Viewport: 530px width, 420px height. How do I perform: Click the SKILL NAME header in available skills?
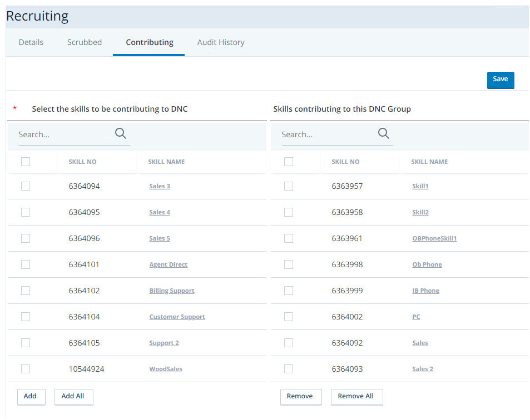[166, 162]
